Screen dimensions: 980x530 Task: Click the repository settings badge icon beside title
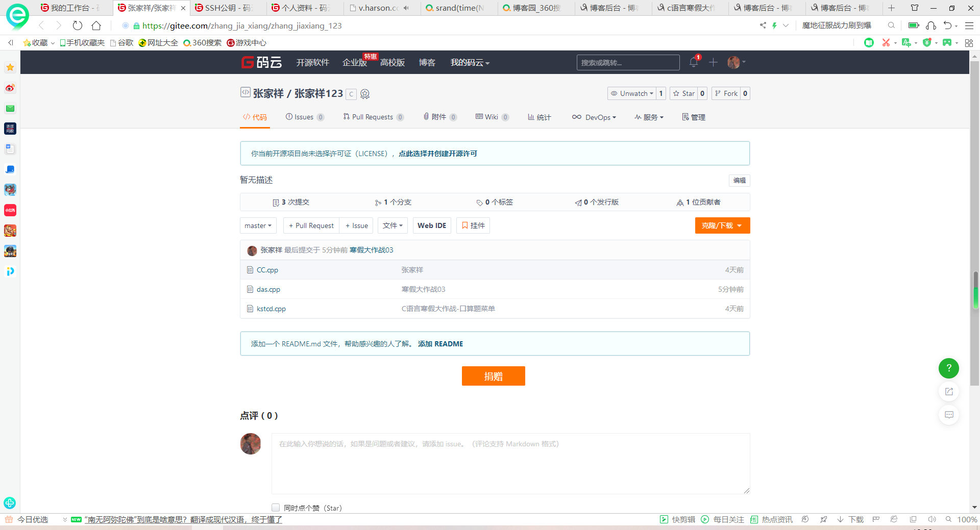pos(364,94)
